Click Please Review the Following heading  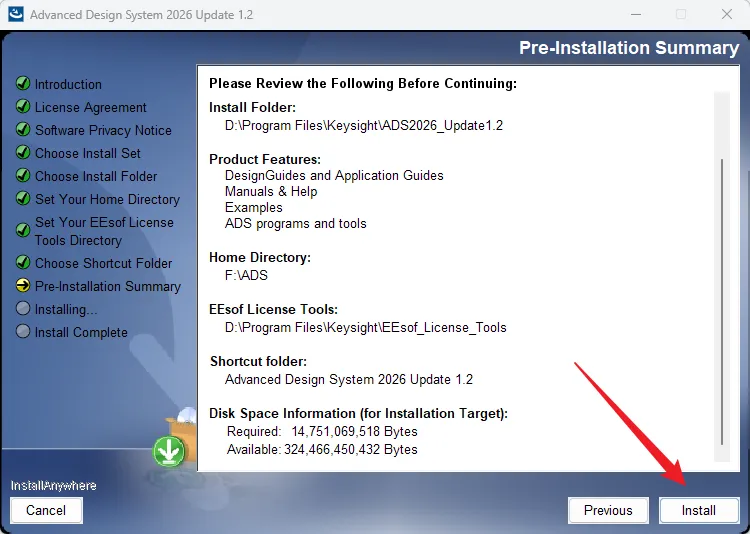(363, 83)
